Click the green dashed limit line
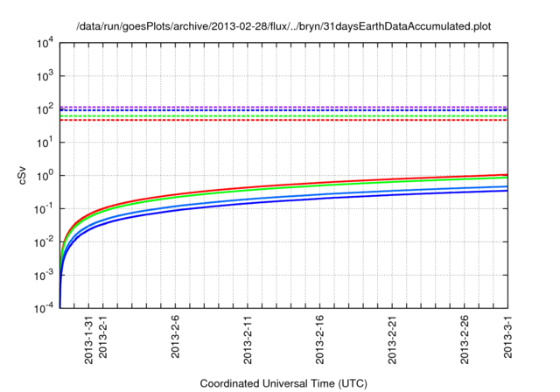This screenshot has height=392, width=560. coord(283,116)
